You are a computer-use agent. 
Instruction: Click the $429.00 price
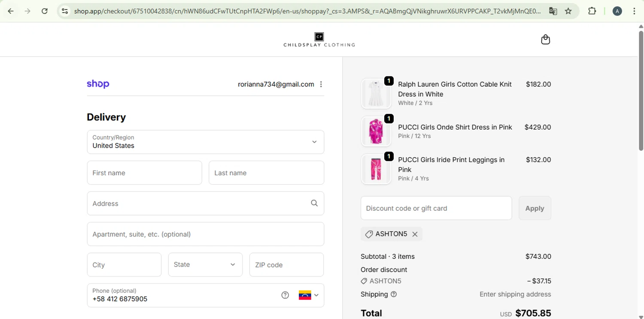click(x=538, y=128)
